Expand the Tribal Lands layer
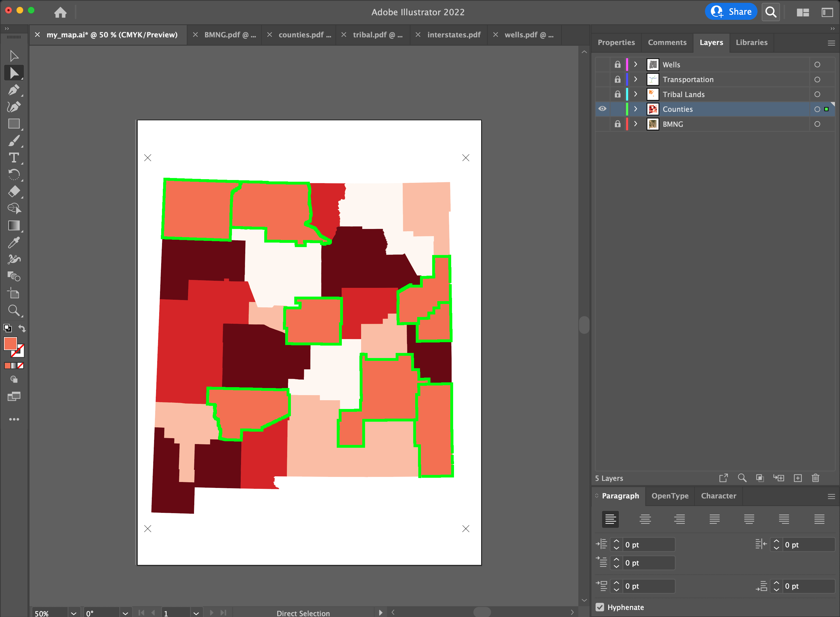 (636, 94)
